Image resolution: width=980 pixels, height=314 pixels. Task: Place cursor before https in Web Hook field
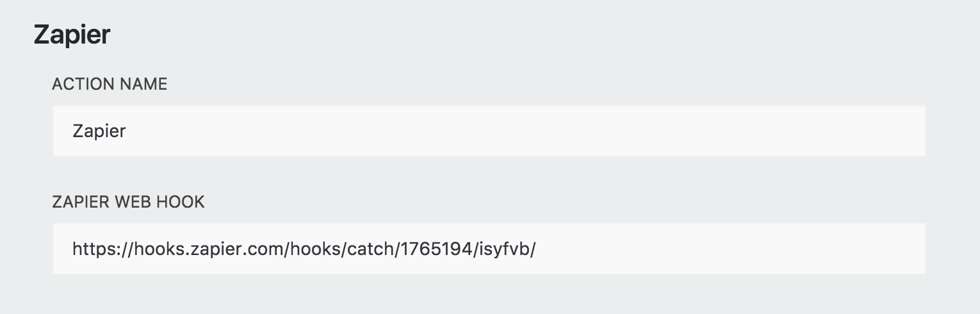click(72, 249)
